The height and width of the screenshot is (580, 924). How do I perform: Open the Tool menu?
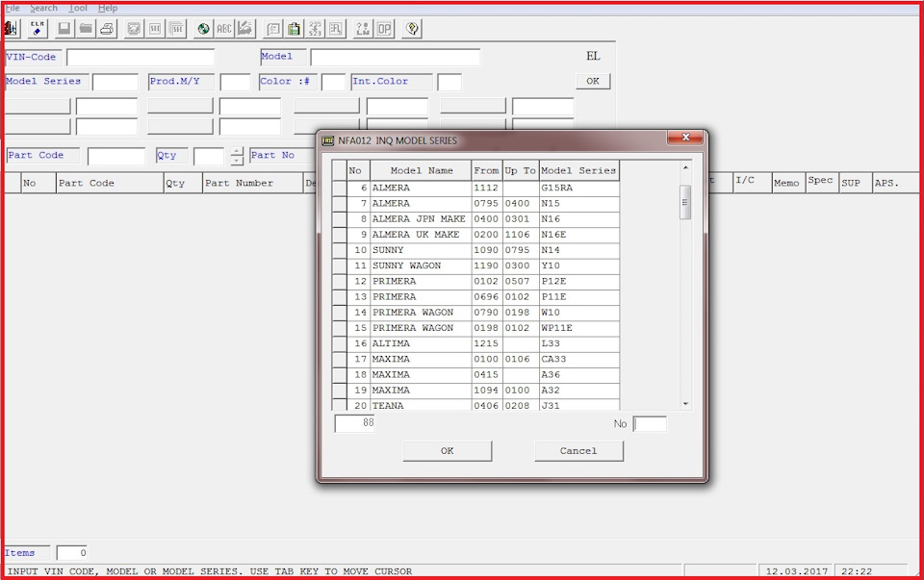78,9
